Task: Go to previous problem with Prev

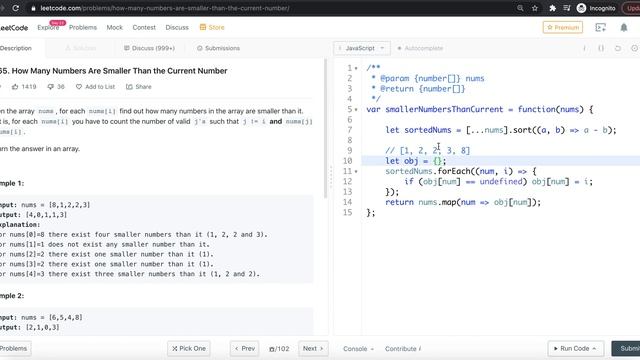Action: click(244, 349)
